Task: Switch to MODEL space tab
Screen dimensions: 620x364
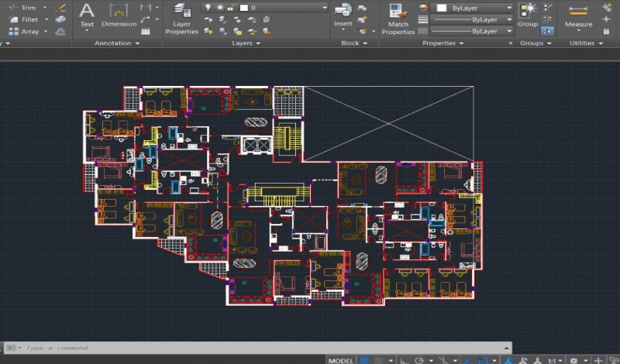Action: (341, 360)
